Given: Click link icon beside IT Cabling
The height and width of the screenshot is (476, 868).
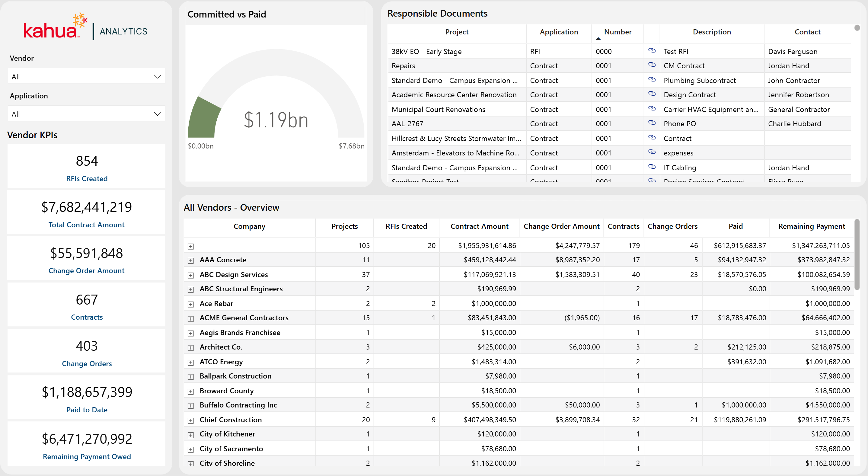Looking at the screenshot, I should pos(652,167).
